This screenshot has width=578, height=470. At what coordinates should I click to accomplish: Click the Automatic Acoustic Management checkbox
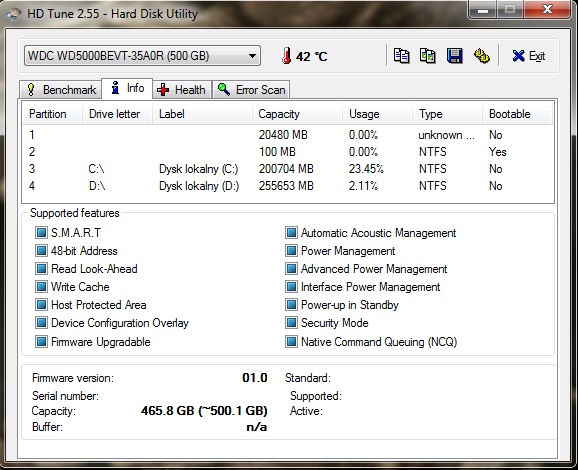(291, 233)
